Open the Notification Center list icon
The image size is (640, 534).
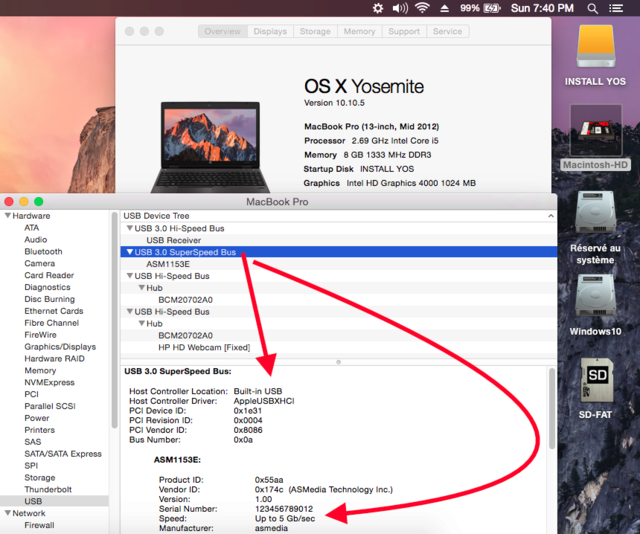coord(616,8)
